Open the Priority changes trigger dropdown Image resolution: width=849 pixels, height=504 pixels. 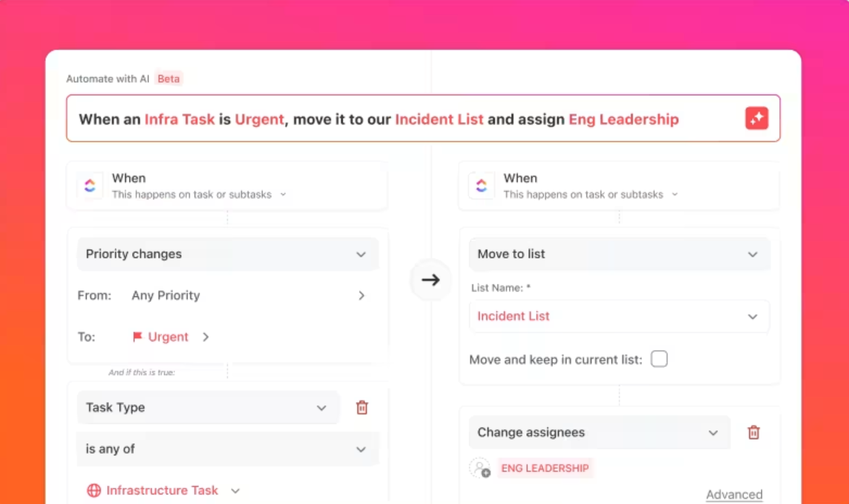(227, 254)
